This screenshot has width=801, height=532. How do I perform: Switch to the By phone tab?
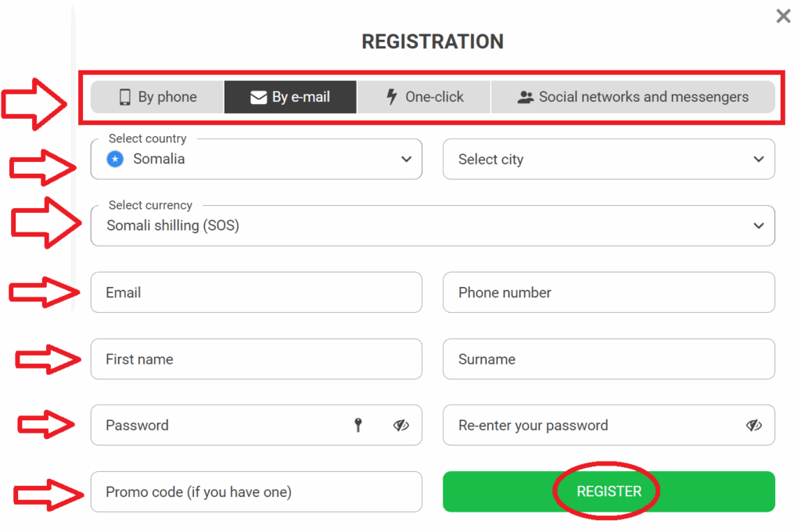pyautogui.click(x=156, y=97)
